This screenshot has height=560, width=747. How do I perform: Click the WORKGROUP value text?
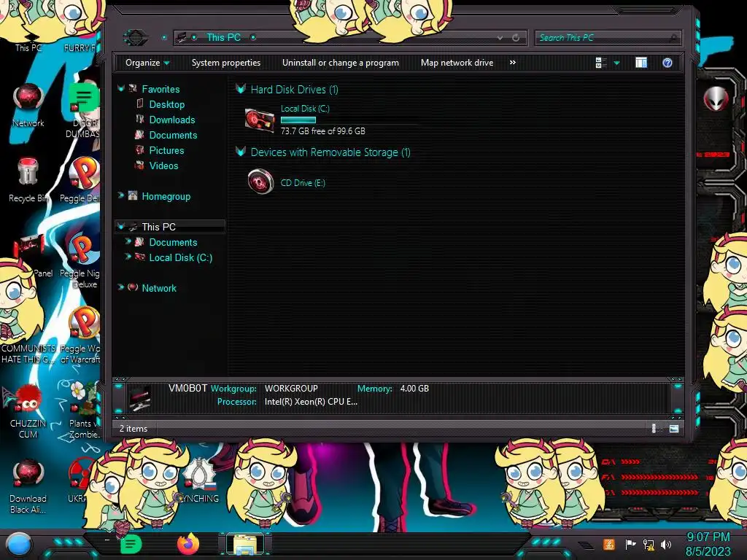[291, 389]
